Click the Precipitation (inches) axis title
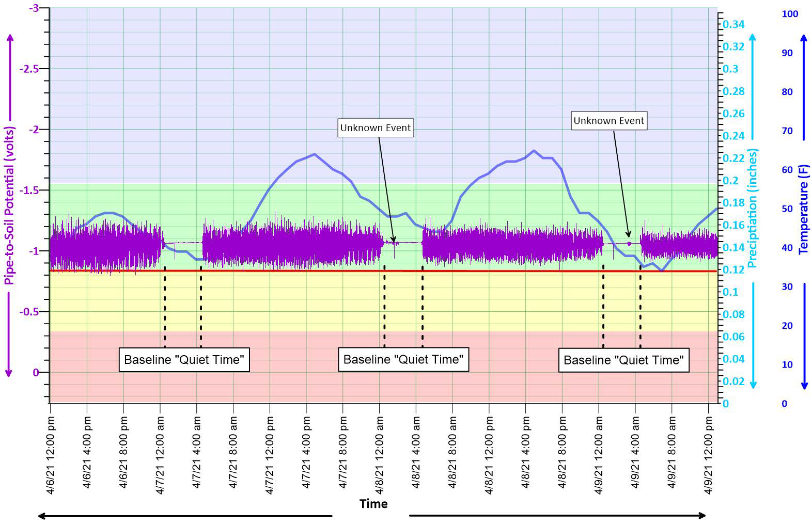The image size is (812, 526). pos(752,208)
